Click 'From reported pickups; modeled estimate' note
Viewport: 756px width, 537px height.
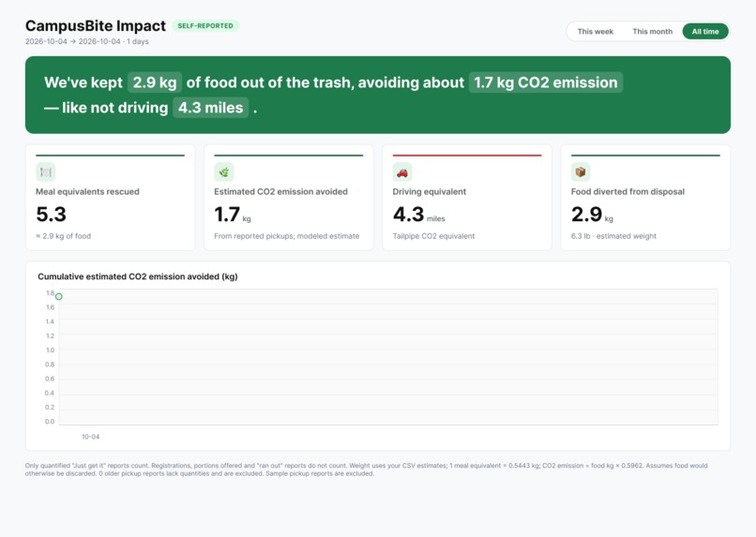[x=286, y=236]
